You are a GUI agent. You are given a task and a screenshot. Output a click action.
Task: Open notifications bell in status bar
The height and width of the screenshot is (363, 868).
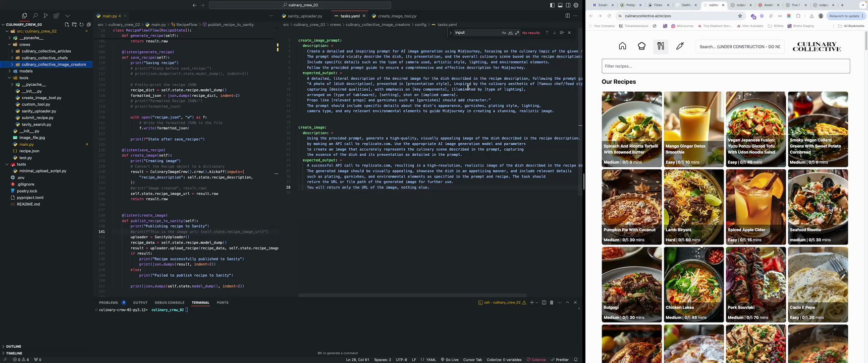[575, 359]
